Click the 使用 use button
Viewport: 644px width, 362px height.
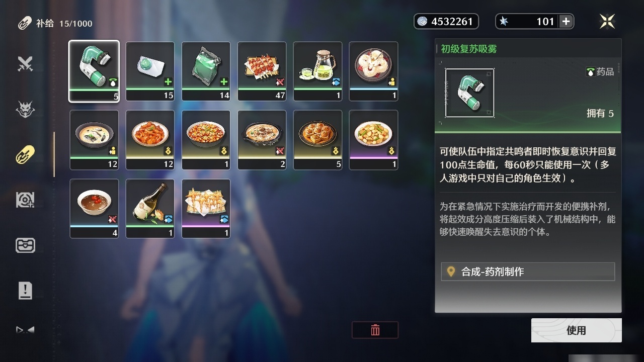576,330
